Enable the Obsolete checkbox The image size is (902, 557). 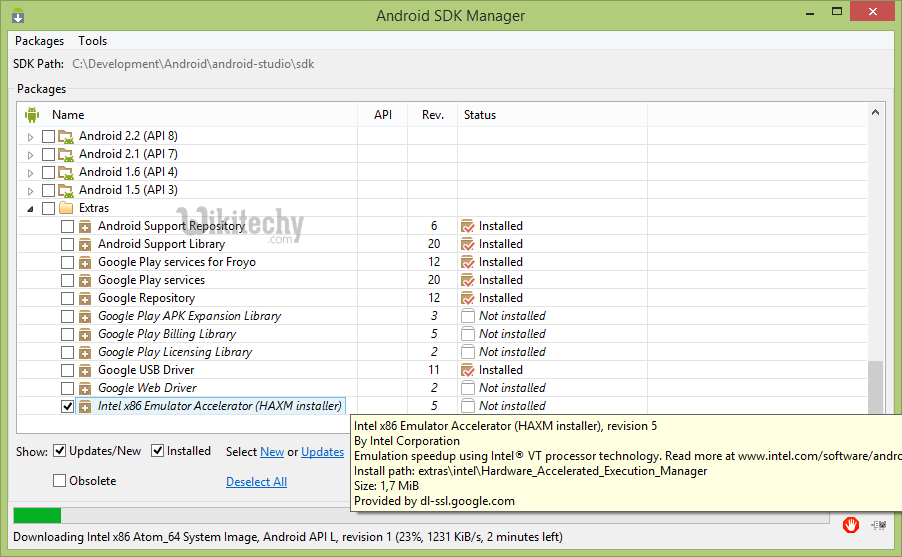click(x=60, y=481)
